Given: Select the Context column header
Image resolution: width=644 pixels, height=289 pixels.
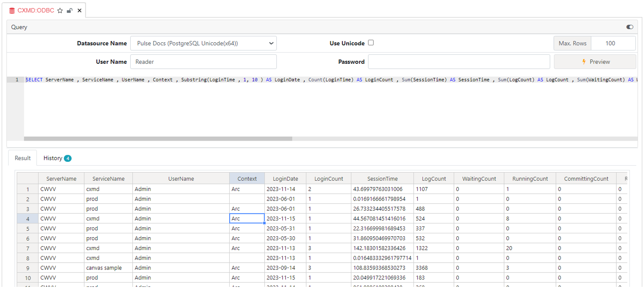Looking at the screenshot, I should tap(246, 178).
